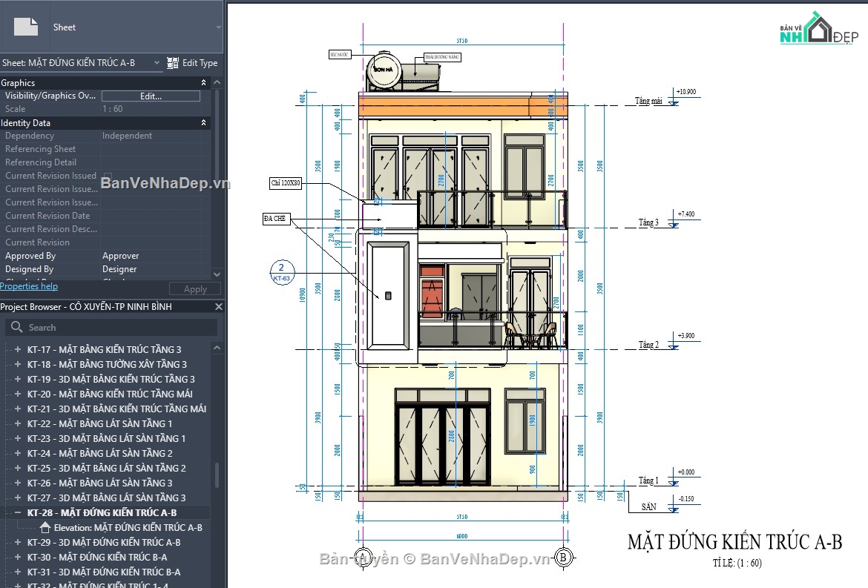
Task: Click the Edit Type icon
Action: click(173, 63)
